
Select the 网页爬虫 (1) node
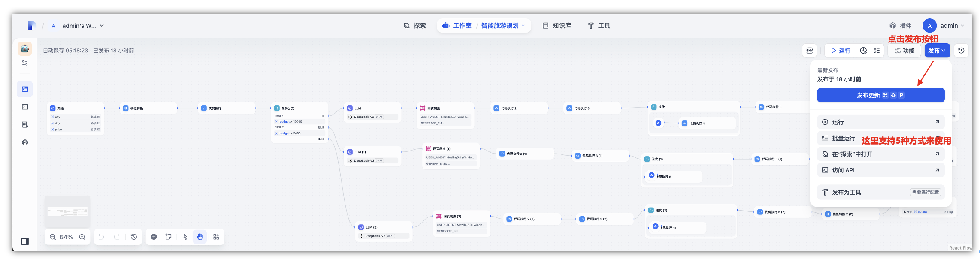pyautogui.click(x=451, y=156)
